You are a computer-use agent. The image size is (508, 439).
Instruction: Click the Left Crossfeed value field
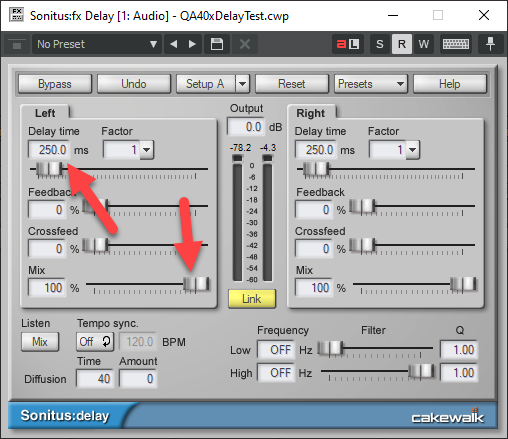[47, 249]
